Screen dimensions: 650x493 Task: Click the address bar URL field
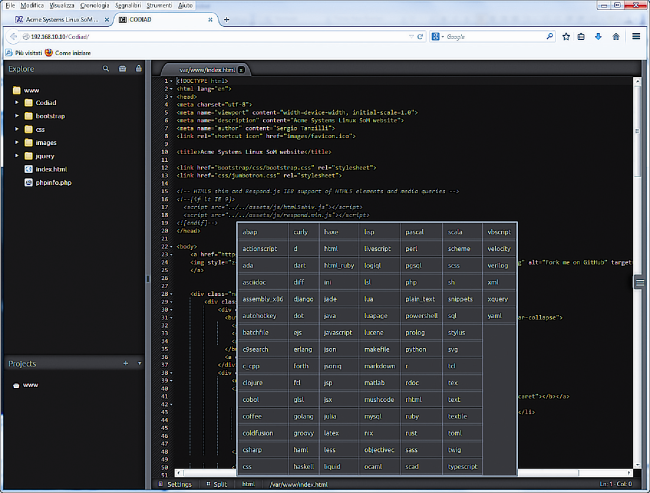click(216, 36)
